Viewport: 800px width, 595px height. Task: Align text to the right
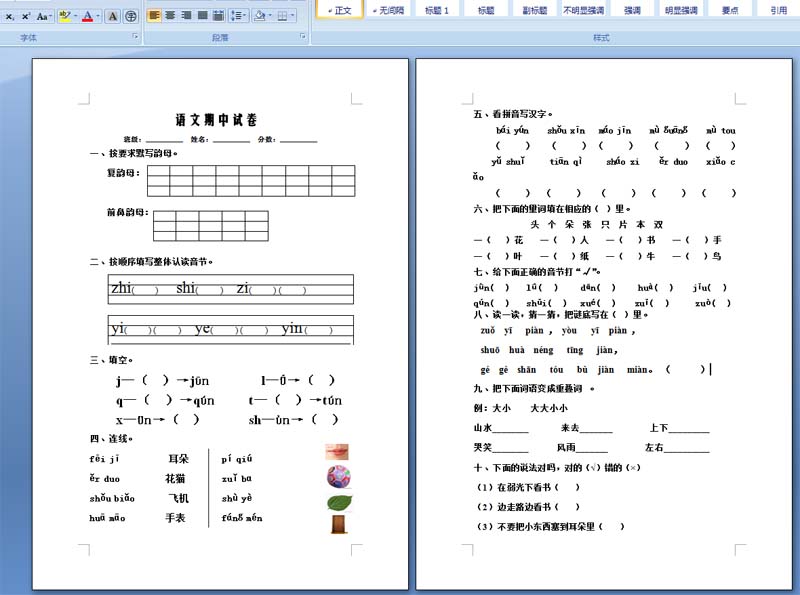tap(186, 16)
